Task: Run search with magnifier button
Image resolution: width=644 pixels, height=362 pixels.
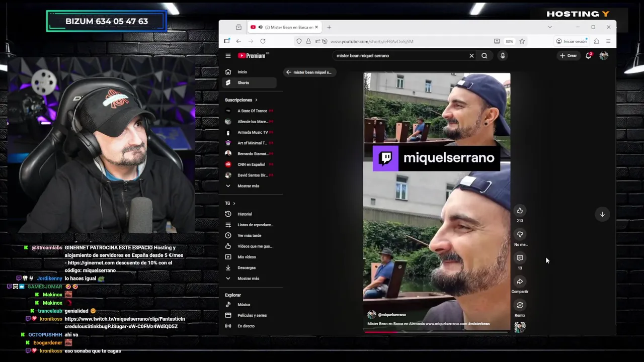Action: click(484, 56)
